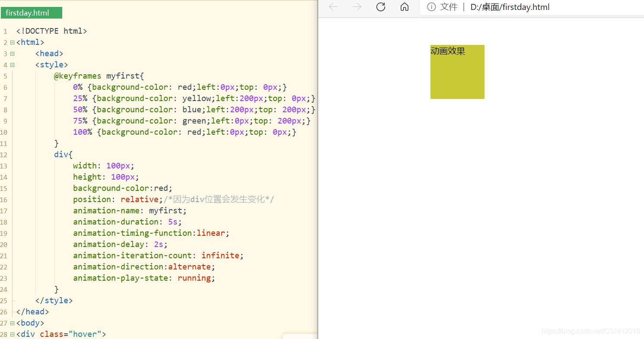Viewport: 644px width, 339px height.
Task: Click the 'green' value in the 75% keyframe
Action: [194, 121]
